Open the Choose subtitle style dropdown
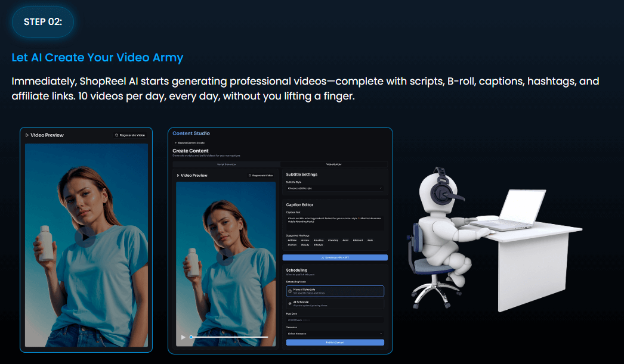624x364 pixels. pos(334,188)
